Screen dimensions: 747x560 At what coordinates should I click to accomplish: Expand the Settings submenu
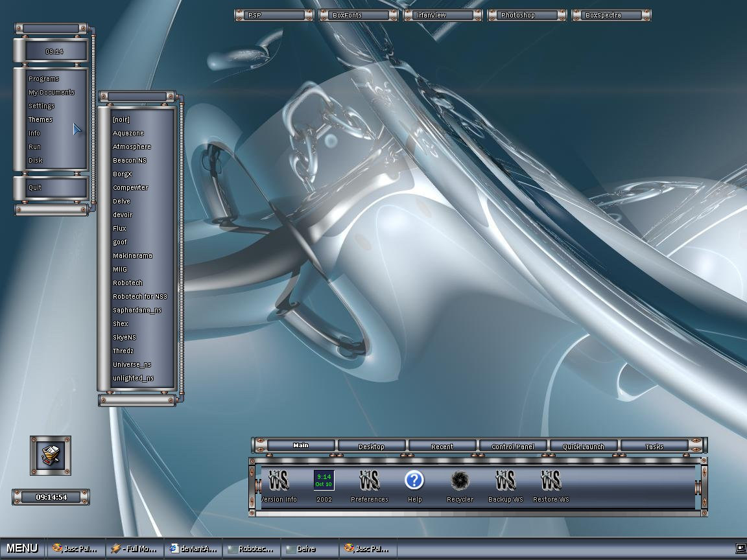pos(41,106)
